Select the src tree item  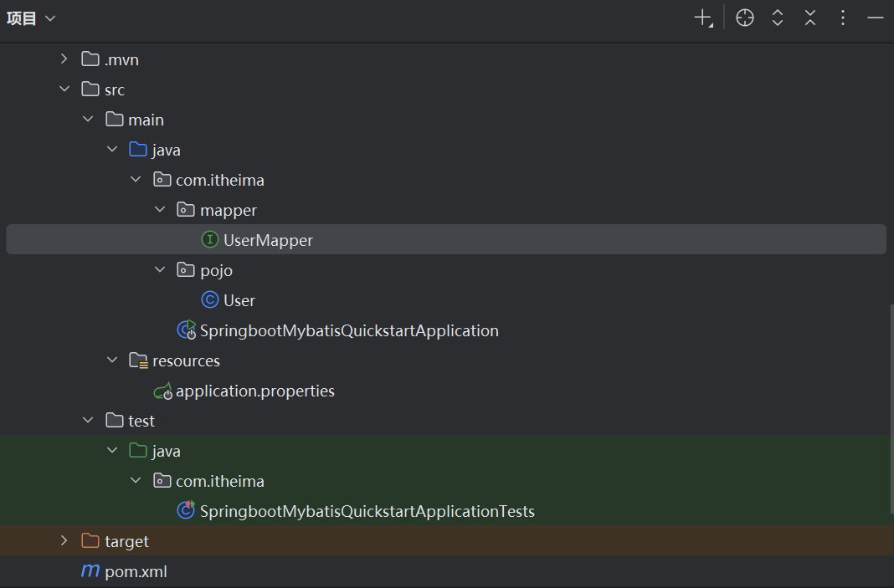115,90
